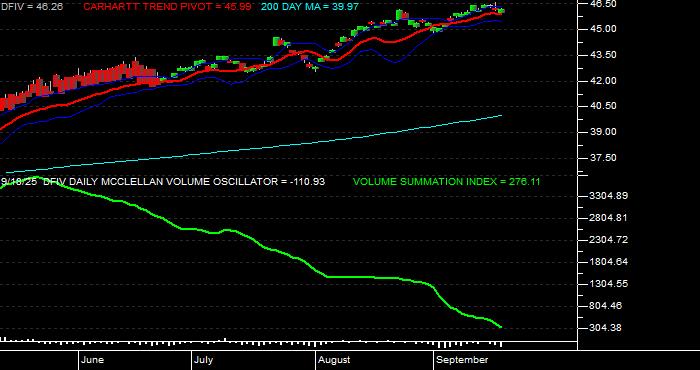Click the 43.50 price axis value
The image size is (700, 370).
click(x=603, y=55)
